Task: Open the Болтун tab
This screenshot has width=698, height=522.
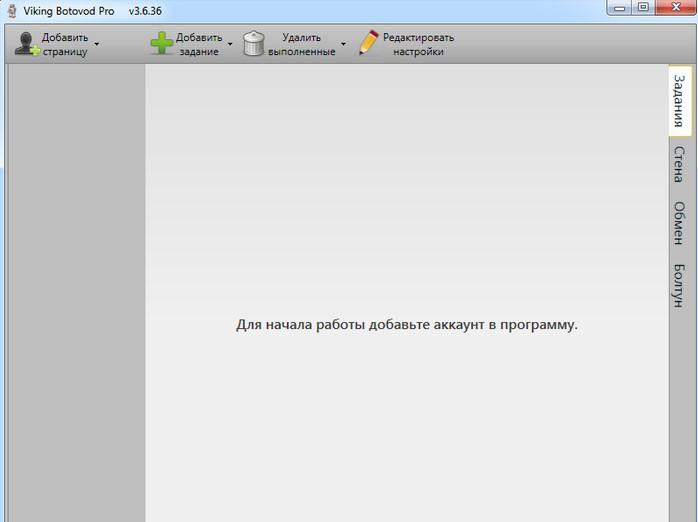Action: [x=678, y=286]
